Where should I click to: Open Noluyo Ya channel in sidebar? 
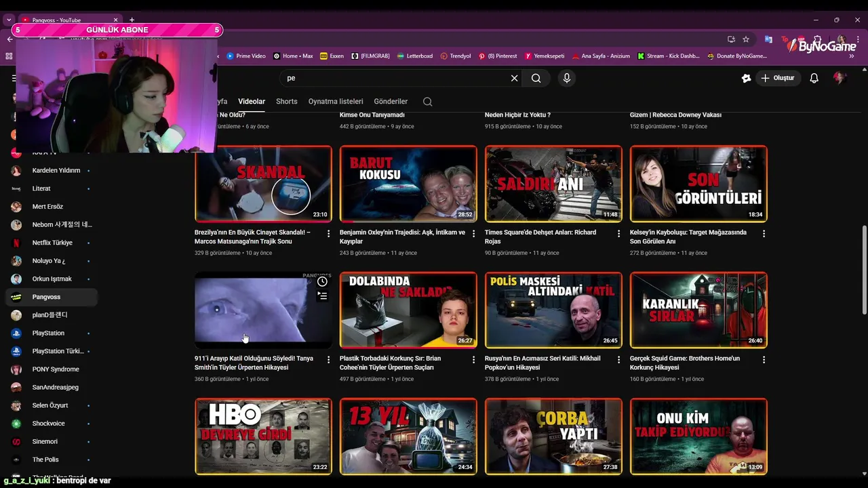pos(52,261)
